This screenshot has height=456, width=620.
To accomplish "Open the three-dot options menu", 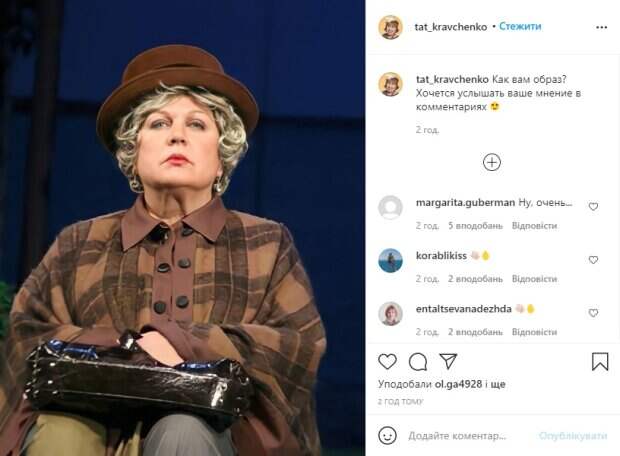I will pyautogui.click(x=601, y=27).
